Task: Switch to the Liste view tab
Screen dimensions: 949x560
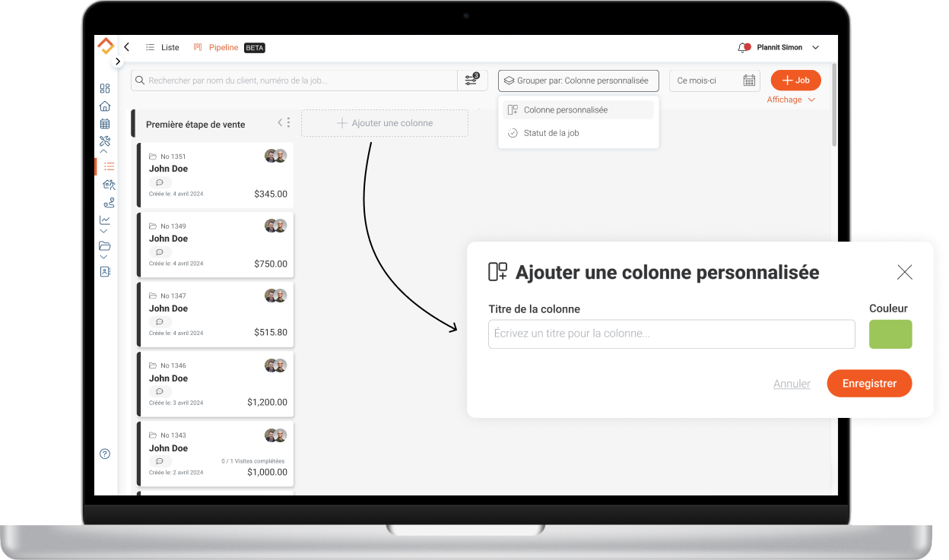Action: click(163, 48)
